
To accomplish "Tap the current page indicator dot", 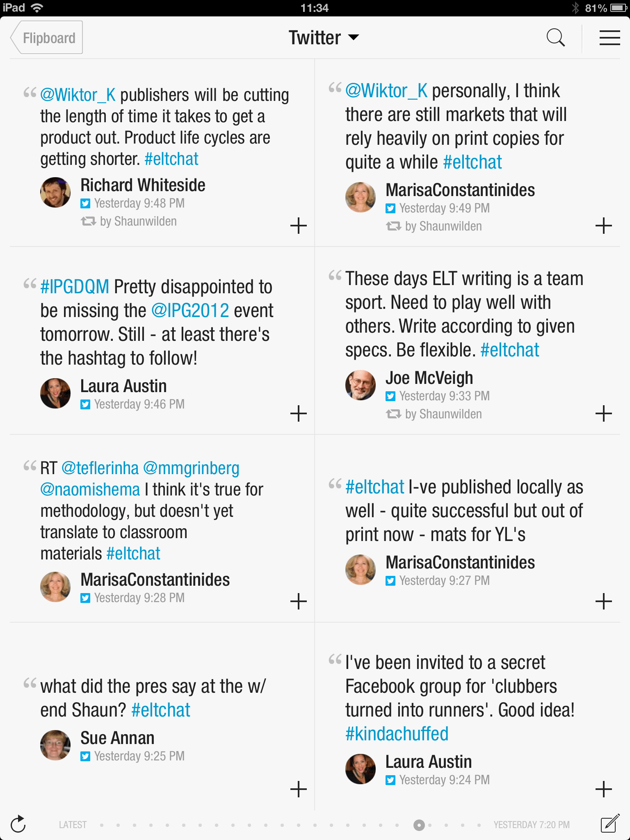I will coord(419,825).
